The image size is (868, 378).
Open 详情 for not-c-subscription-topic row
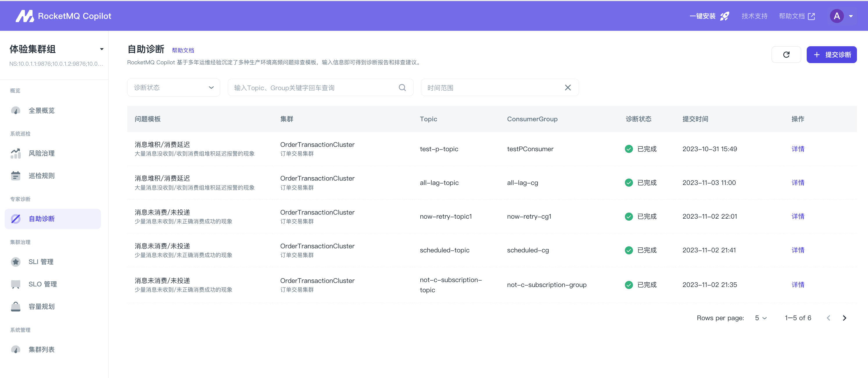798,285
